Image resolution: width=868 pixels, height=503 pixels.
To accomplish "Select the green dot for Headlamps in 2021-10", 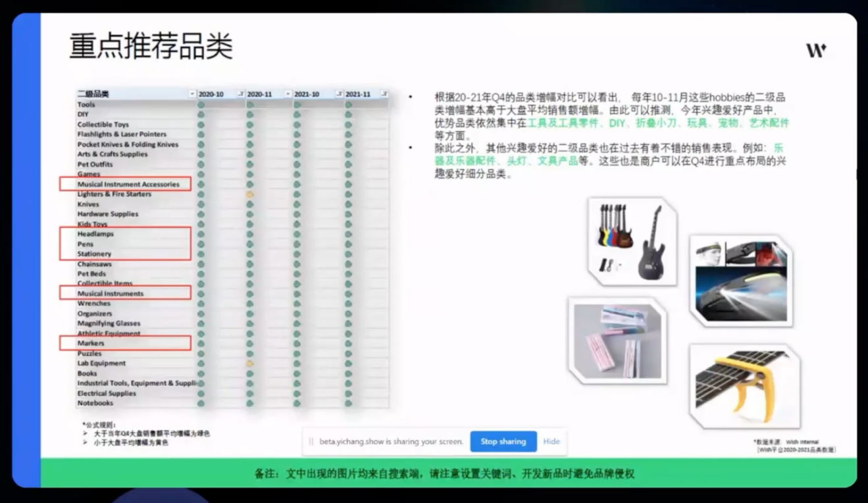I will [x=297, y=233].
